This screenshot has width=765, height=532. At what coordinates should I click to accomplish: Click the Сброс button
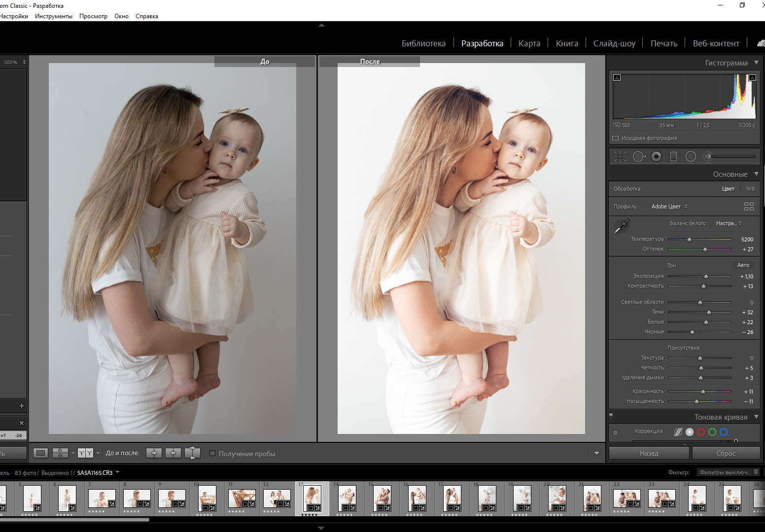[726, 453]
